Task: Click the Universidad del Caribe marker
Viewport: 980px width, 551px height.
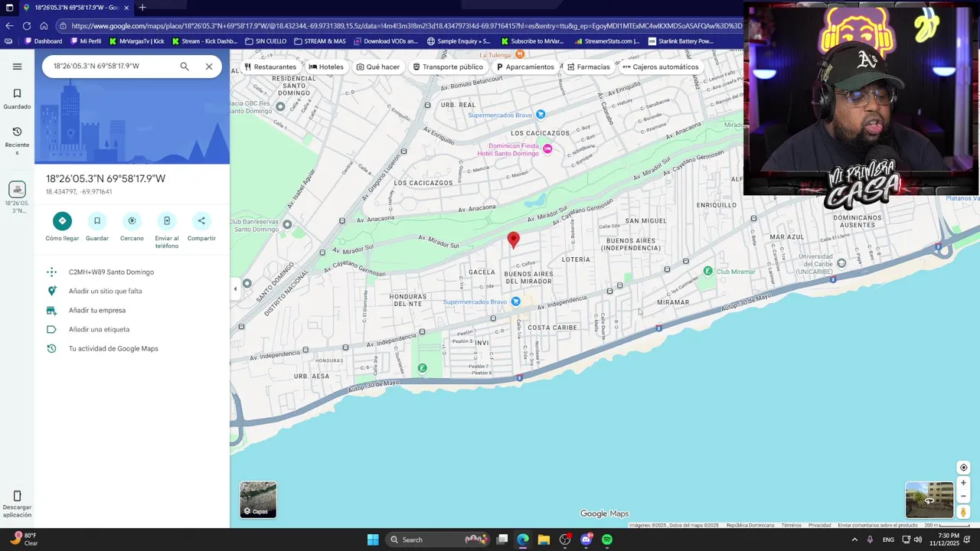Action: tap(841, 263)
